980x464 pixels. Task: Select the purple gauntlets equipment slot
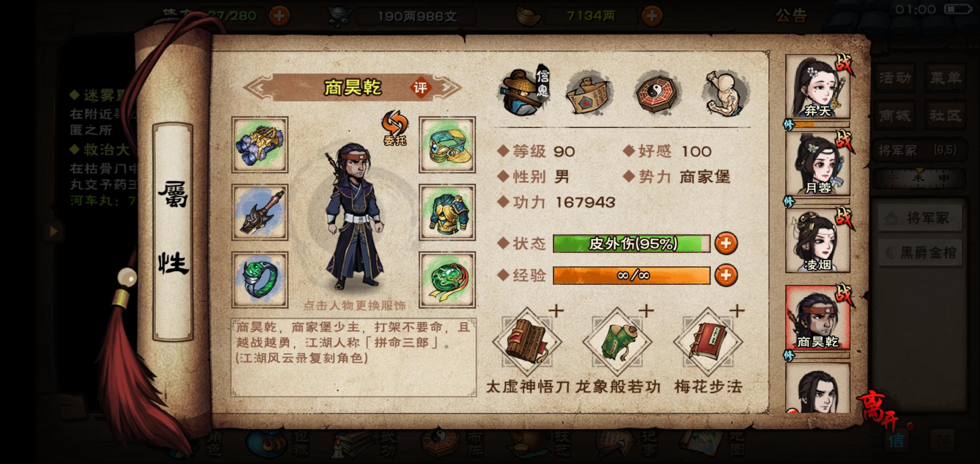click(x=260, y=145)
